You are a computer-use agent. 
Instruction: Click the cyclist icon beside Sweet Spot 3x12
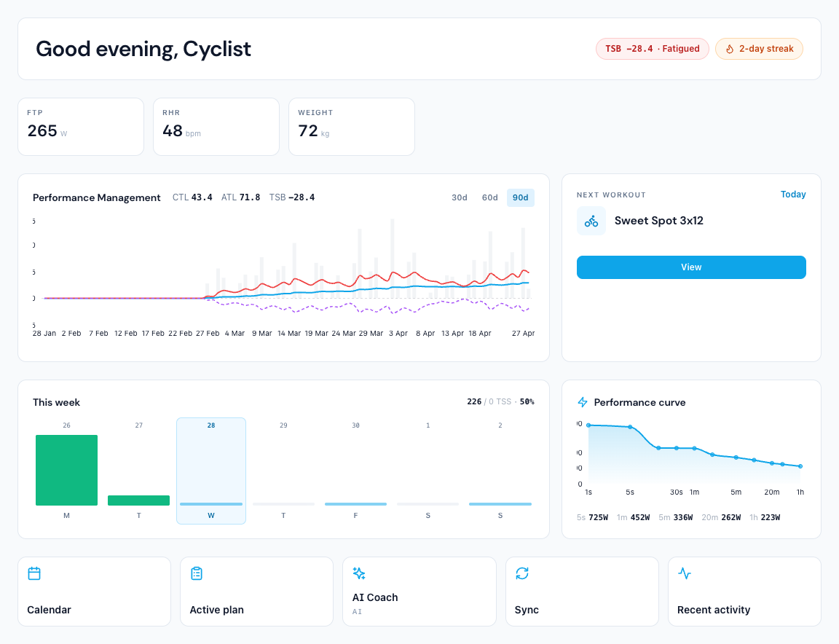[x=591, y=221]
